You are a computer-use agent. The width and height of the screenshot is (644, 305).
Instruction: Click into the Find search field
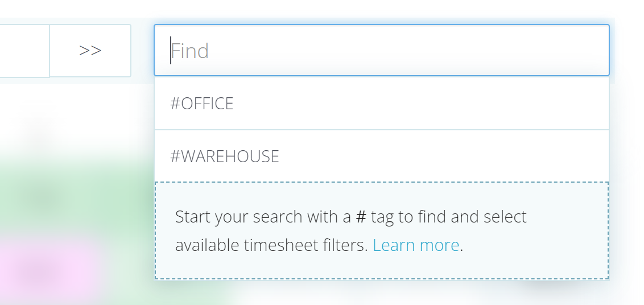point(381,51)
